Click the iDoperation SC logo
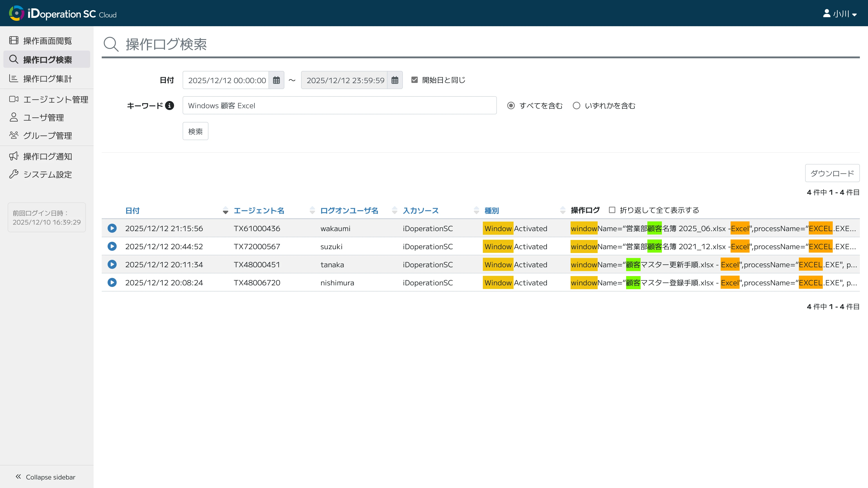868x488 pixels. (x=62, y=14)
